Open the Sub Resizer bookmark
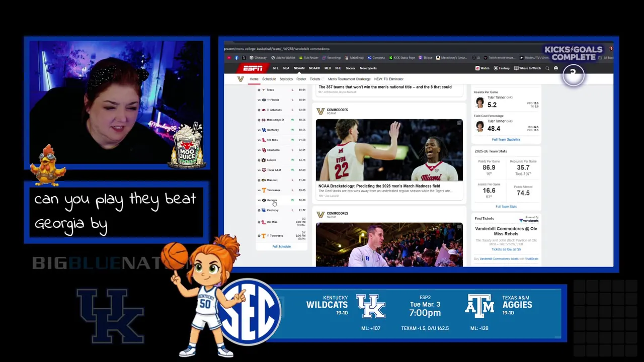The width and height of the screenshot is (644, 362). [310, 58]
